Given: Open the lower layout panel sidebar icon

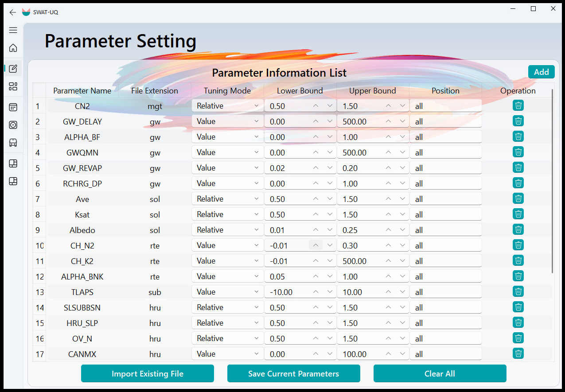Looking at the screenshot, I should point(13,181).
